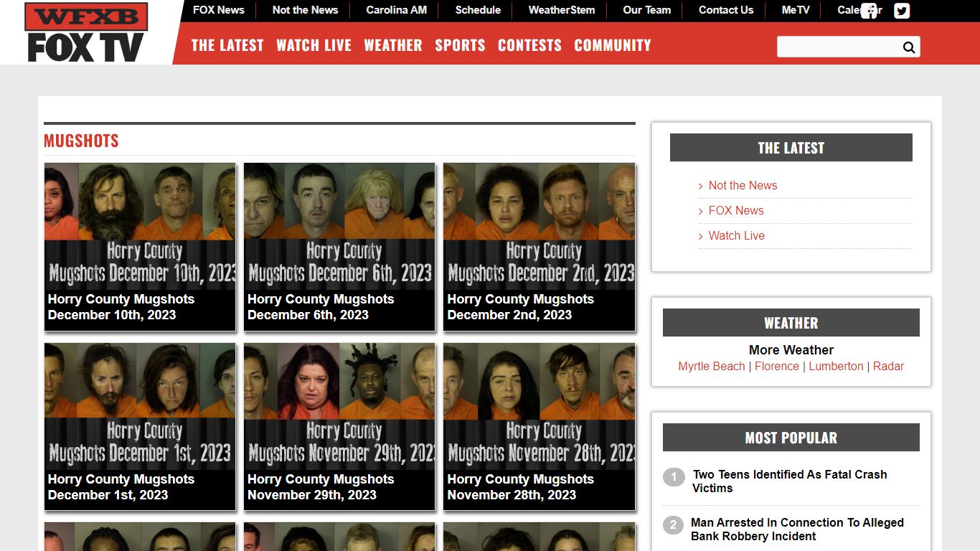Select WATCH LIVE in the red navigation
980x551 pixels.
pyautogui.click(x=314, y=45)
